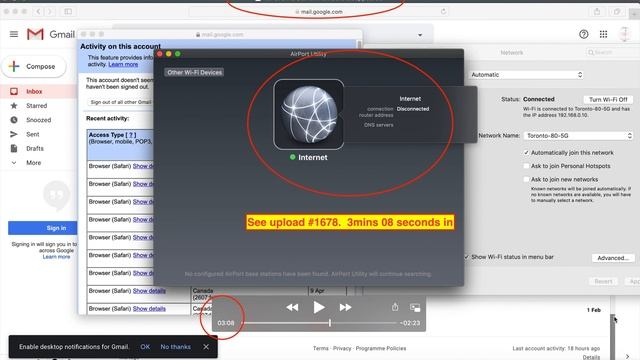The image size is (640, 360).
Task: Click the clock icon beside Snoozed
Action: point(14,120)
